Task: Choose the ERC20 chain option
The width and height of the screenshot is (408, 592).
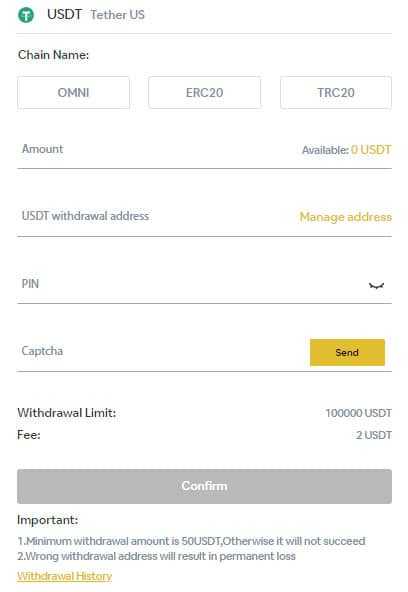Action: tap(205, 92)
